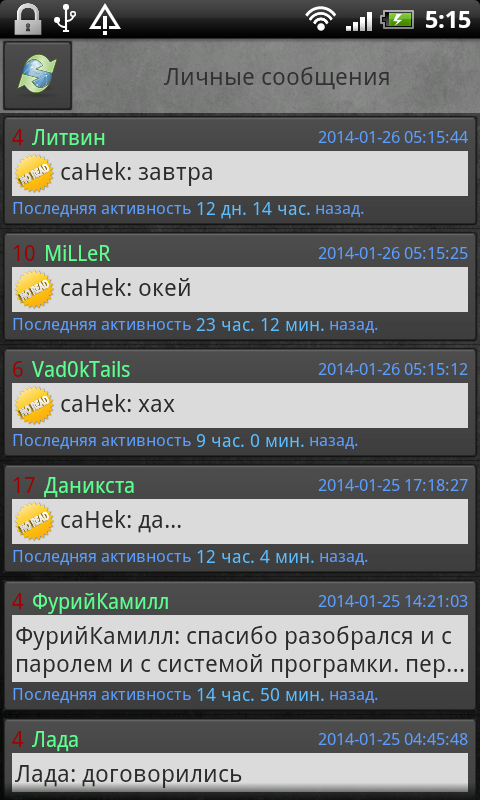Open MiLLeR username link
Screen dimensions: 480x800
[x=78, y=254]
